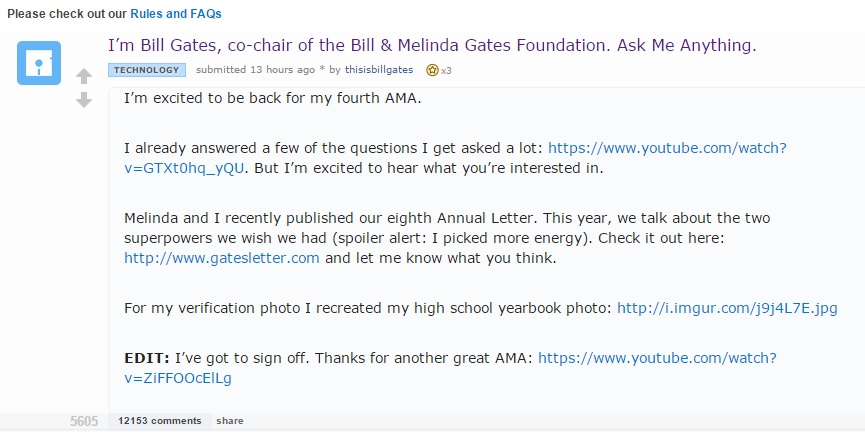Open the Rules and FAQs link
The image size is (865, 436).
click(x=176, y=14)
